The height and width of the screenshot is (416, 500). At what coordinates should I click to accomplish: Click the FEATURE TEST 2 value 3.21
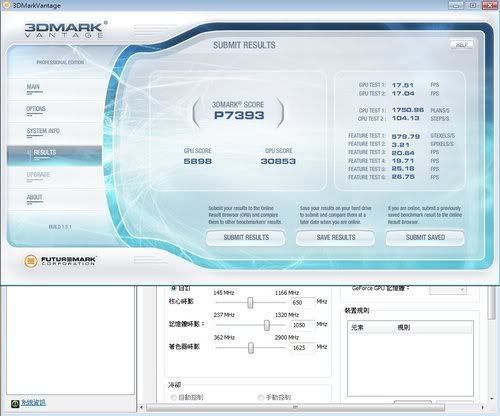click(400, 145)
